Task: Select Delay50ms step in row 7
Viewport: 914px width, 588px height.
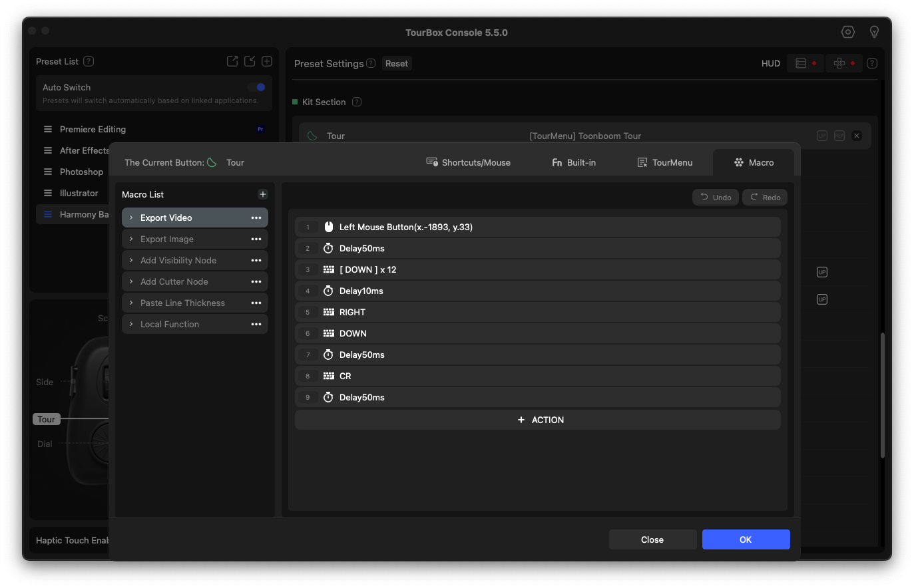Action: tap(538, 355)
